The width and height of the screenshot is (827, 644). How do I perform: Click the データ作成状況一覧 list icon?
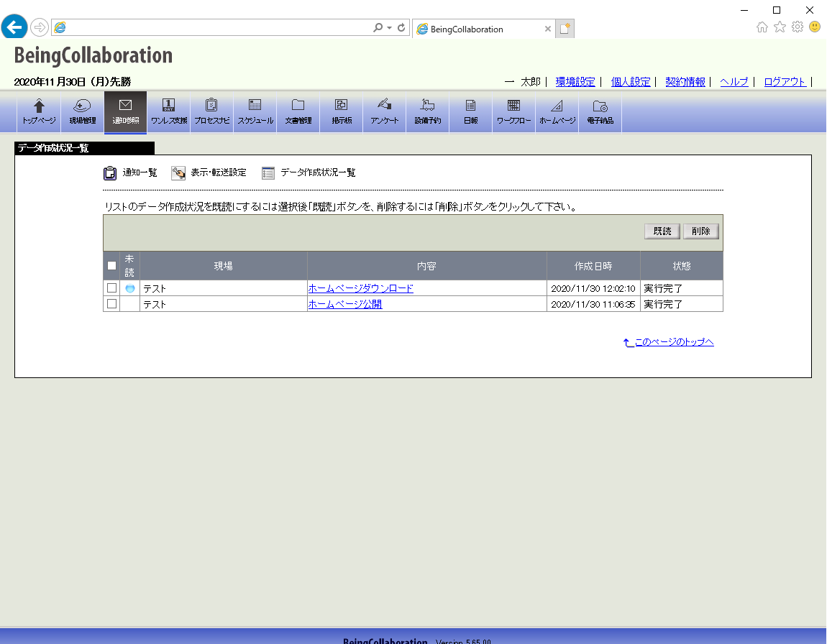[268, 172]
